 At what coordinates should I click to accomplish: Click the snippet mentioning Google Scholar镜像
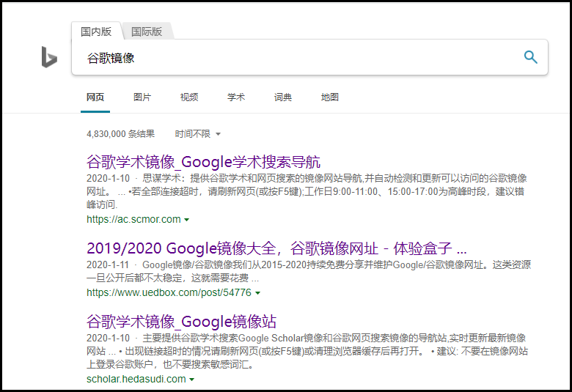[x=307, y=351]
